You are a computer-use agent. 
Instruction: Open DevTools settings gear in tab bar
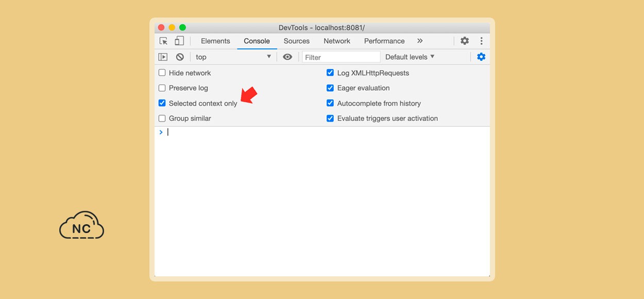click(465, 41)
